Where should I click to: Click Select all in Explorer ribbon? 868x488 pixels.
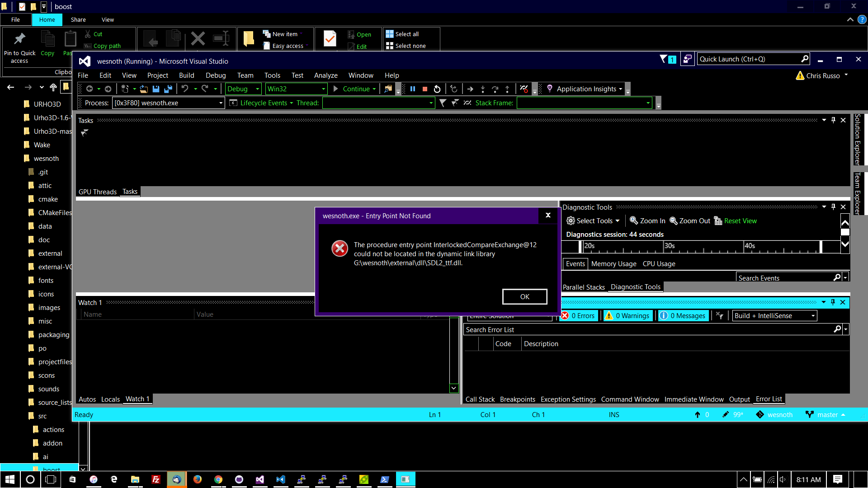click(x=402, y=34)
